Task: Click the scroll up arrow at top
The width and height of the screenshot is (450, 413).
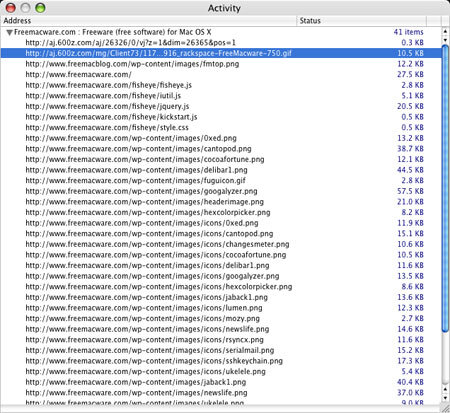Action: click(445, 31)
